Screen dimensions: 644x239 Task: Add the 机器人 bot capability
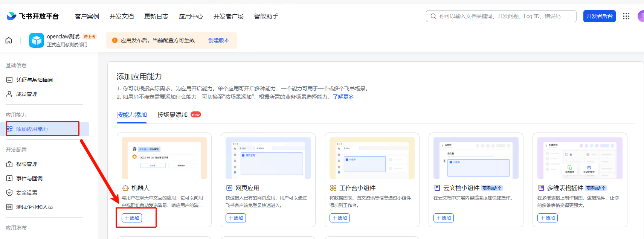click(x=132, y=218)
